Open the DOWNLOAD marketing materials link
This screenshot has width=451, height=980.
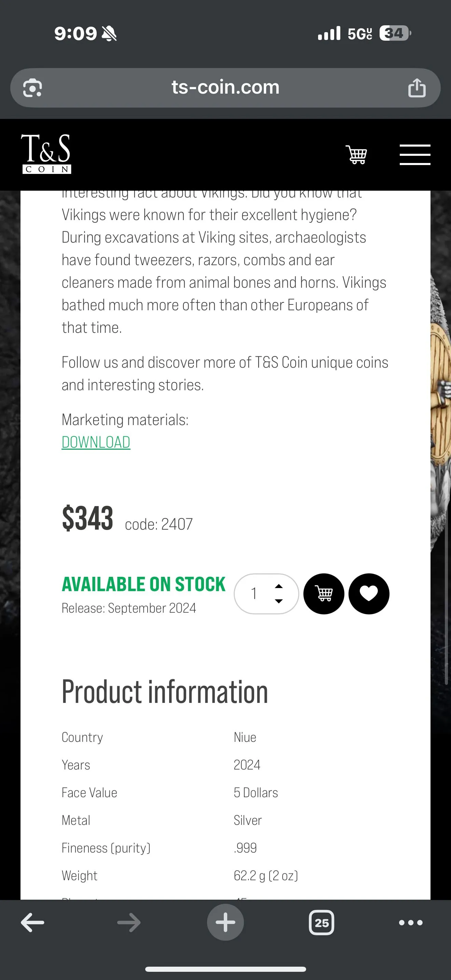tap(96, 442)
